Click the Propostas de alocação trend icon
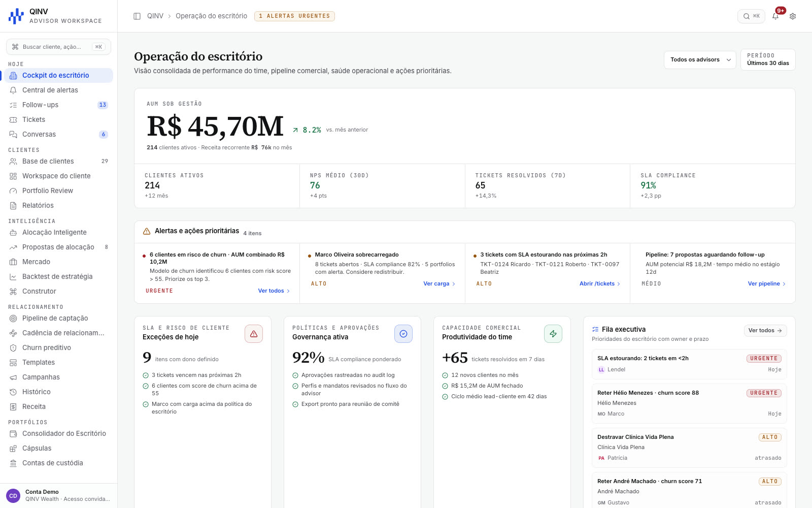Viewport: 812px width, 508px height. pyautogui.click(x=13, y=247)
